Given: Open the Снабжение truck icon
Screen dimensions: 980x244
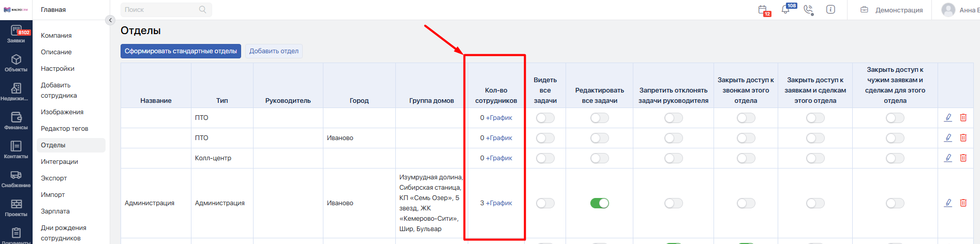Looking at the screenshot, I should tap(16, 179).
